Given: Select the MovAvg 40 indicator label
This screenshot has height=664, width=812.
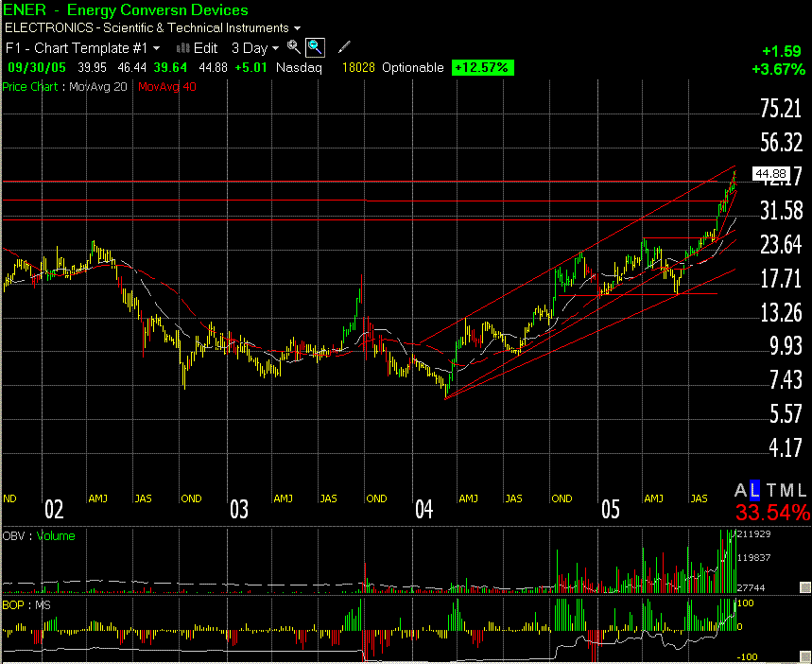Looking at the screenshot, I should pos(165,86).
